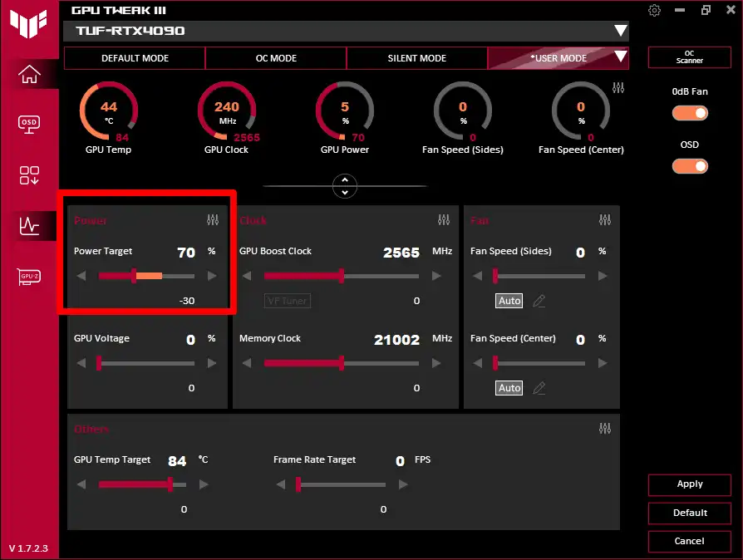Viewport: 743px width, 560px height.
Task: Edit Fan Speed (Sides) curve pencil icon
Action: (x=539, y=301)
